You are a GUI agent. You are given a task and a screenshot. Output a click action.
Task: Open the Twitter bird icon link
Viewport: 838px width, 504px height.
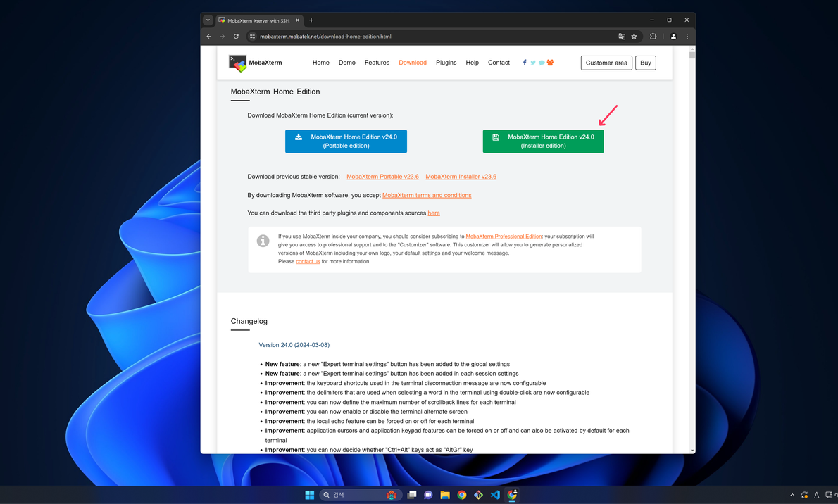[x=533, y=63]
